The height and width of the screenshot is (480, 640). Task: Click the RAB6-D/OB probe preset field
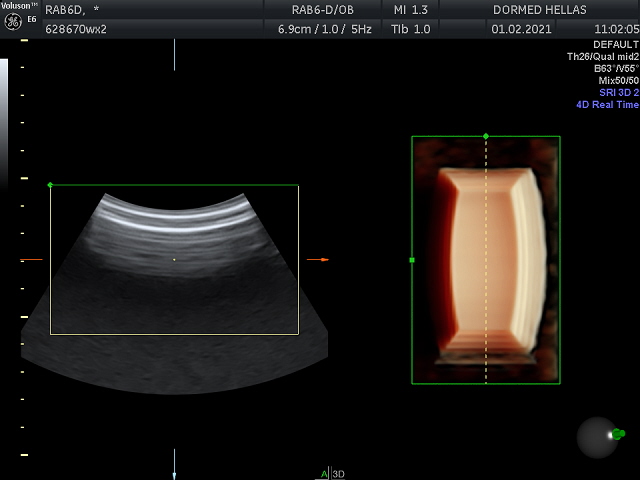tap(320, 9)
